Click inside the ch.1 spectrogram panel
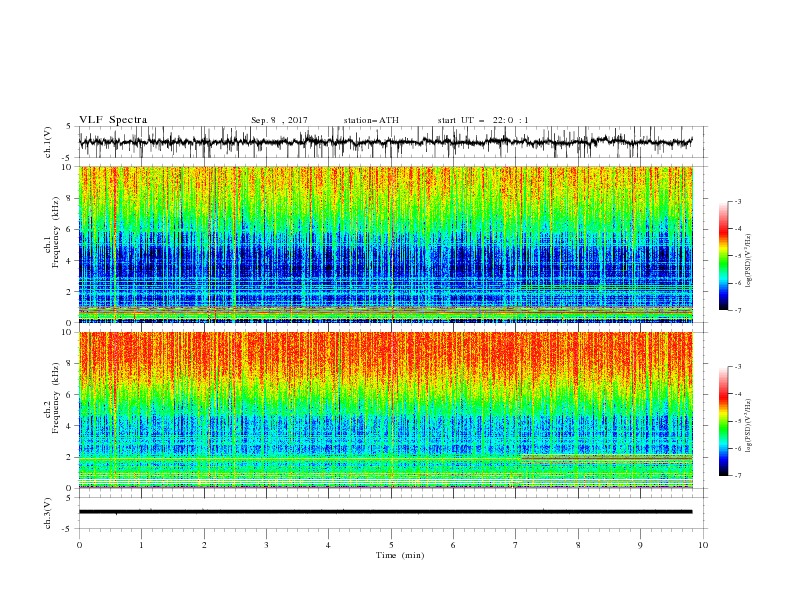792x612 pixels. [385, 244]
